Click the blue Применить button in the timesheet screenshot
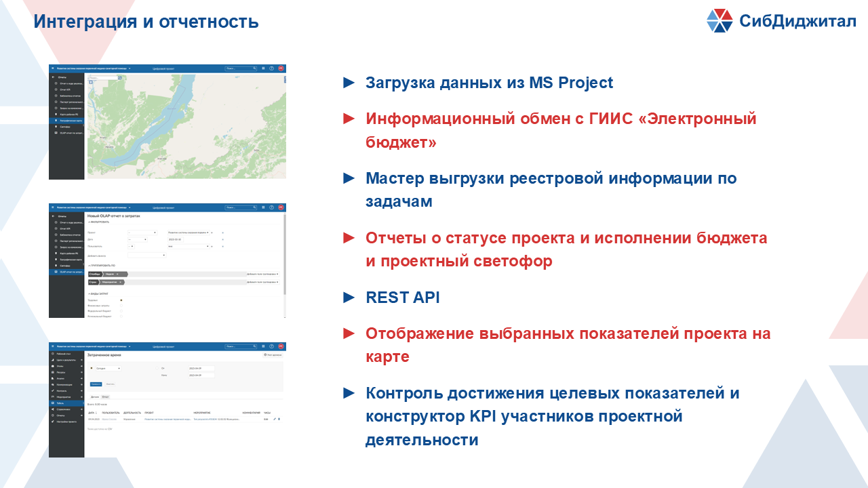The width and height of the screenshot is (868, 488). point(96,384)
